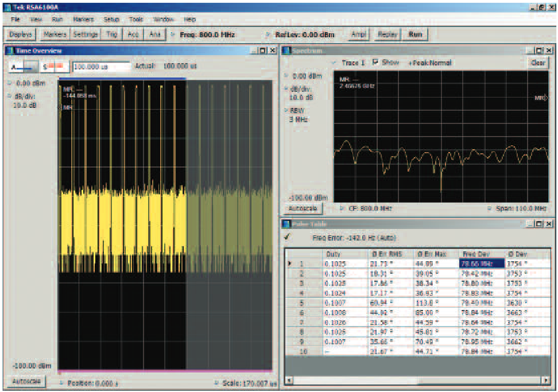
Task: Open the Tools menu
Action: pyautogui.click(x=136, y=19)
